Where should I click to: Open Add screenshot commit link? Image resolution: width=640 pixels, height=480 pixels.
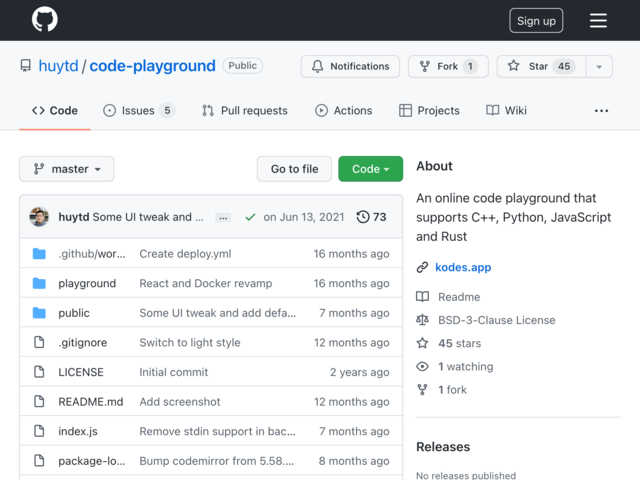180,402
